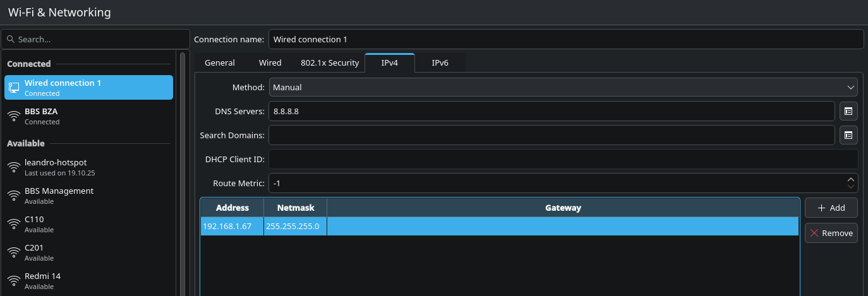868x296 pixels.
Task: Switch to the IPv6 tab
Action: (x=440, y=63)
